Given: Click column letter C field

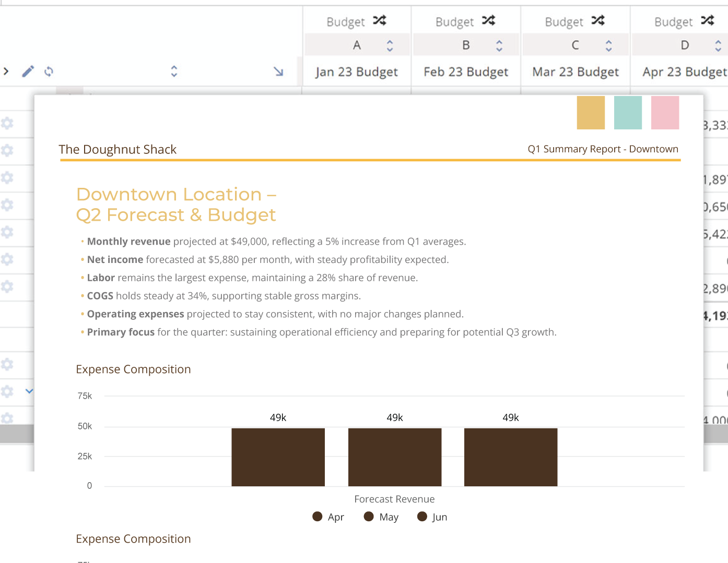Looking at the screenshot, I should 576,45.
